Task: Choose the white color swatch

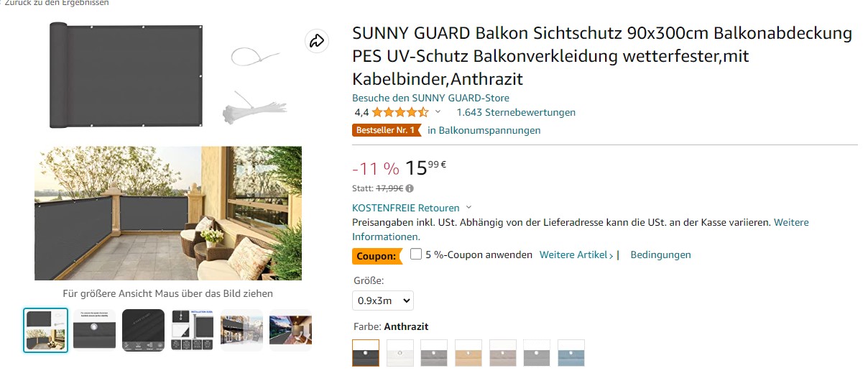Action: click(x=400, y=353)
